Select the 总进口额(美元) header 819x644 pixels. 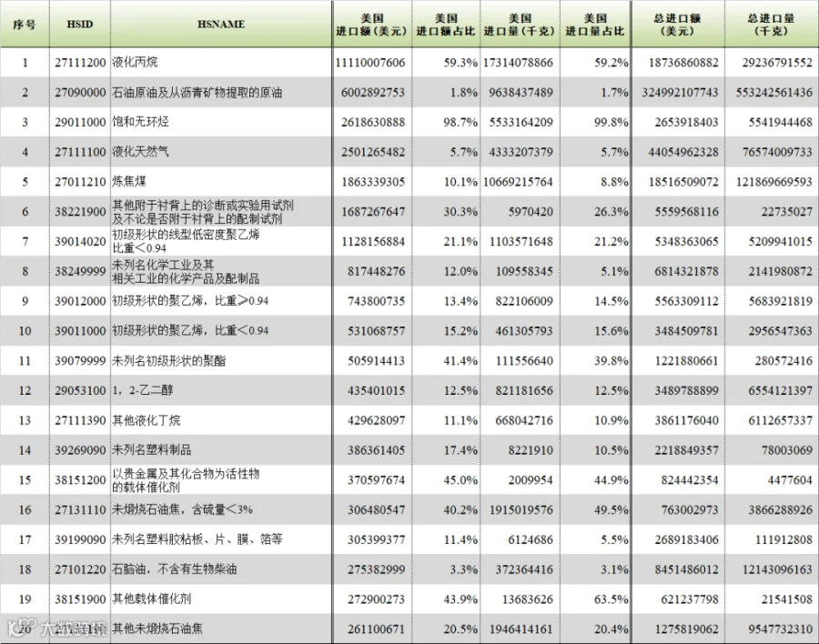677,25
